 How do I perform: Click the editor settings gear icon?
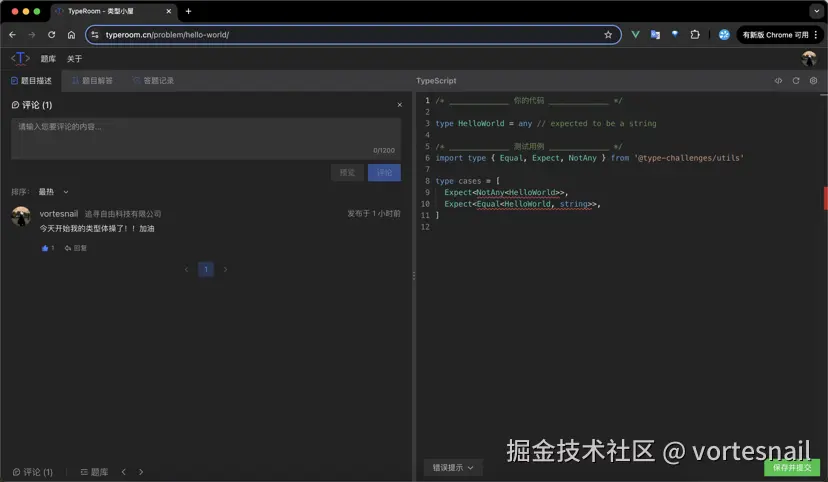[813, 81]
